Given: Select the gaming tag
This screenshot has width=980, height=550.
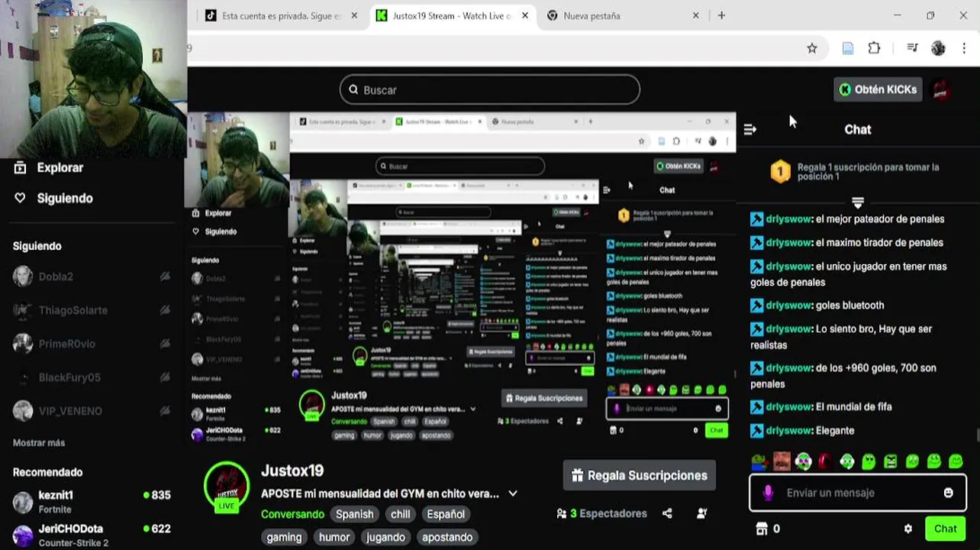Looking at the screenshot, I should click(284, 537).
